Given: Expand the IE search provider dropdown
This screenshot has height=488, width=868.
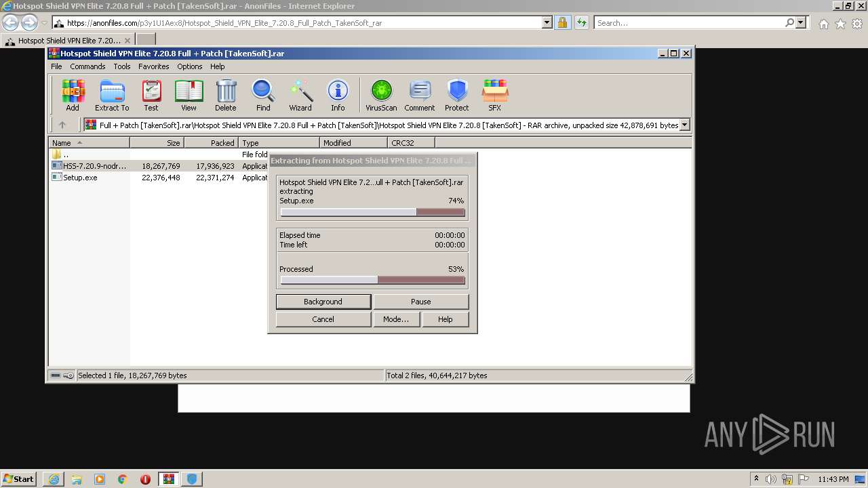Looking at the screenshot, I should (x=801, y=23).
